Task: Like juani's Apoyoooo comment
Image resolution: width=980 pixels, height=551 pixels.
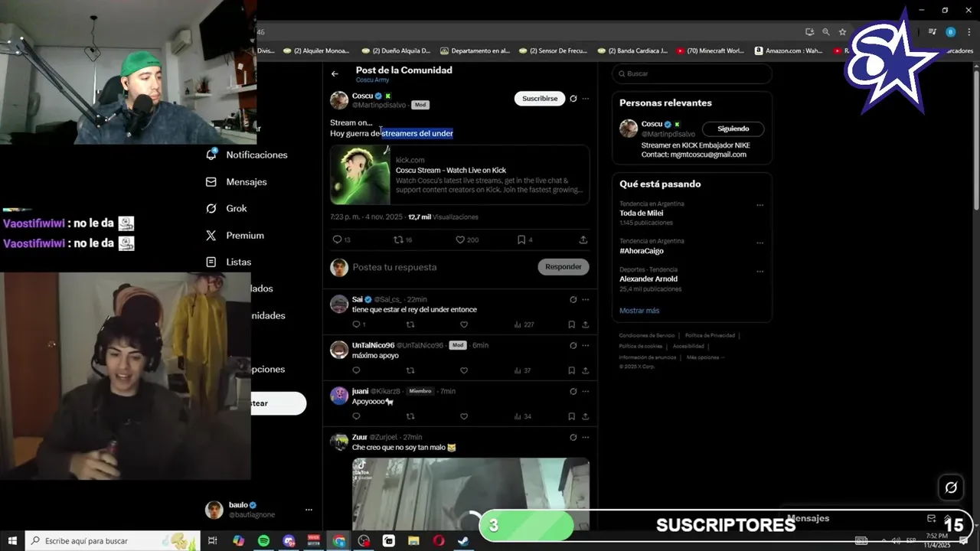Action: coord(464,416)
